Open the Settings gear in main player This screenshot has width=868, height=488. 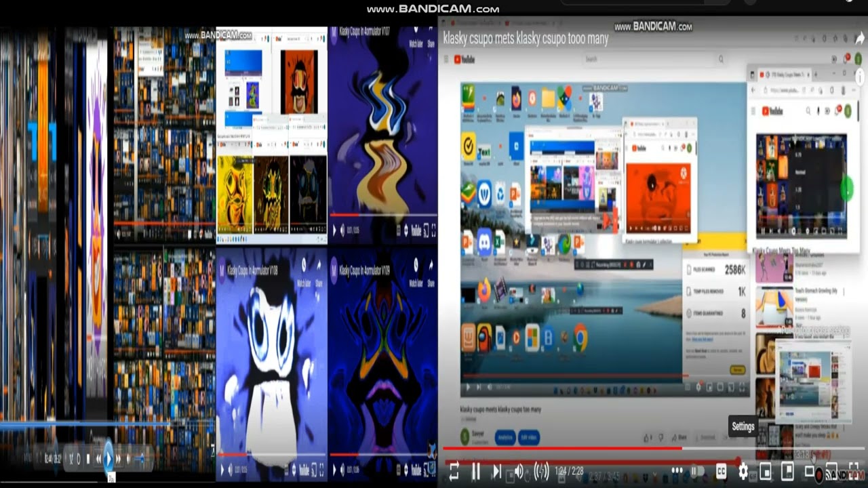(x=743, y=471)
